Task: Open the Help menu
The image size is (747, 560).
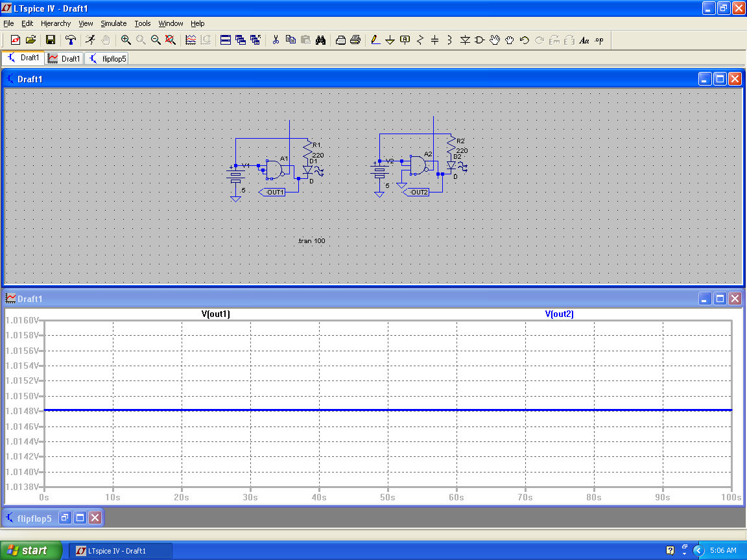Action: tap(198, 23)
